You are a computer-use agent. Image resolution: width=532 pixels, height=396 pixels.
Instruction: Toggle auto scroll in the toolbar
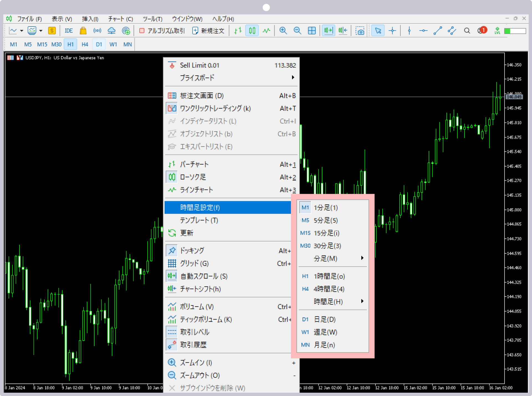pos(328,31)
